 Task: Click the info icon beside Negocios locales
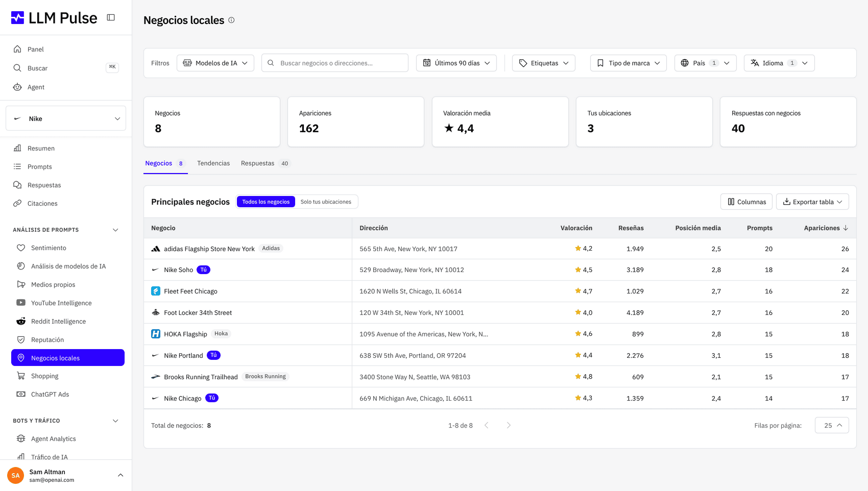pos(231,20)
